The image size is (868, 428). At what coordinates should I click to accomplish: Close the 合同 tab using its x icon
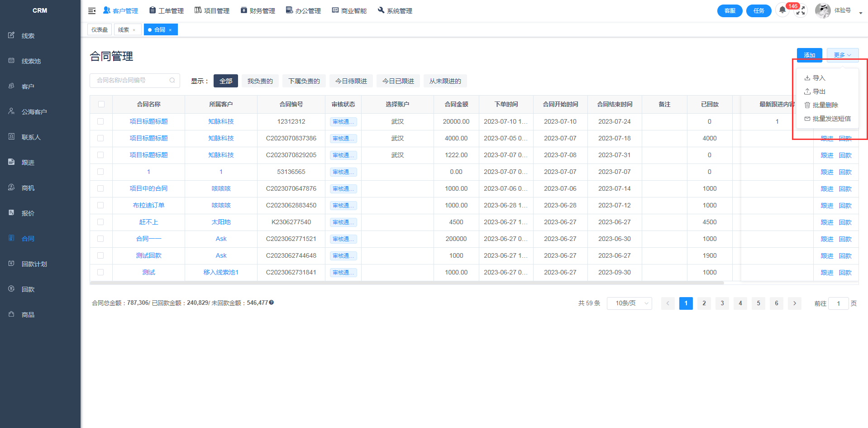(171, 30)
